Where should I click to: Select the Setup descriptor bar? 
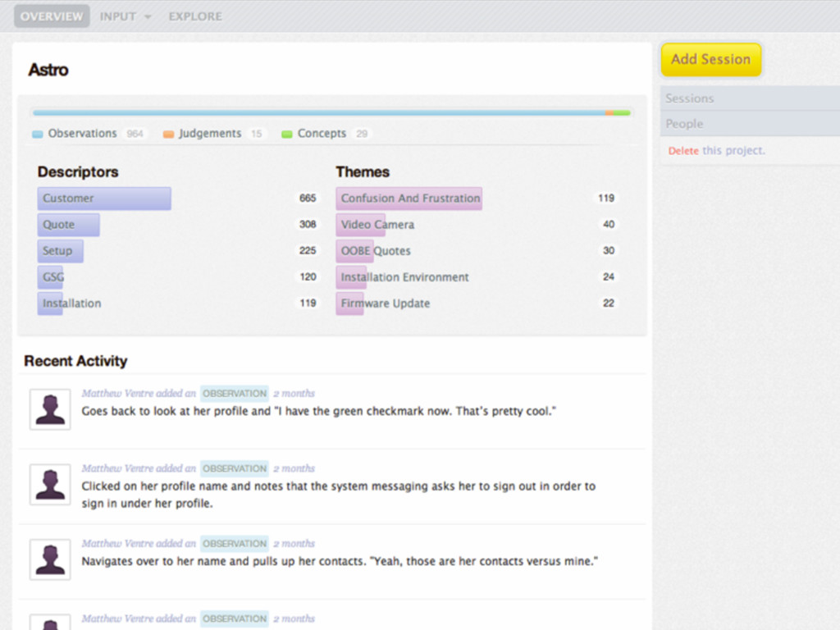point(60,251)
